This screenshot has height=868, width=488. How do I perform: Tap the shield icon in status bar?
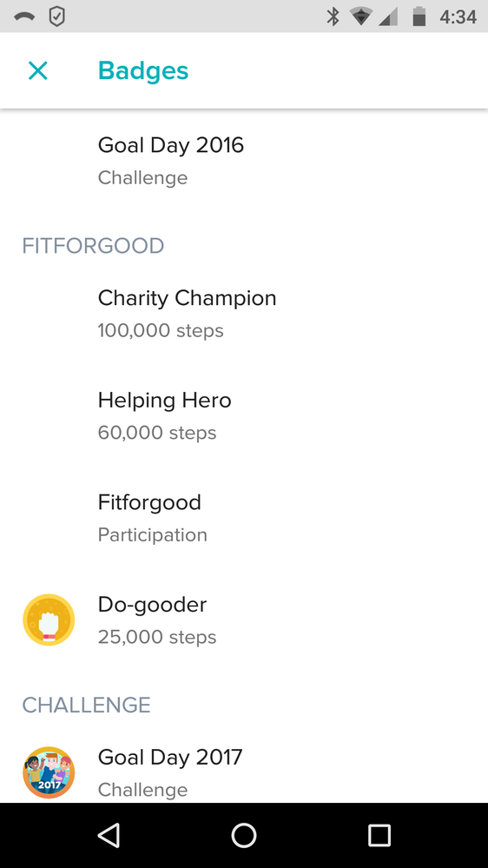pyautogui.click(x=57, y=17)
